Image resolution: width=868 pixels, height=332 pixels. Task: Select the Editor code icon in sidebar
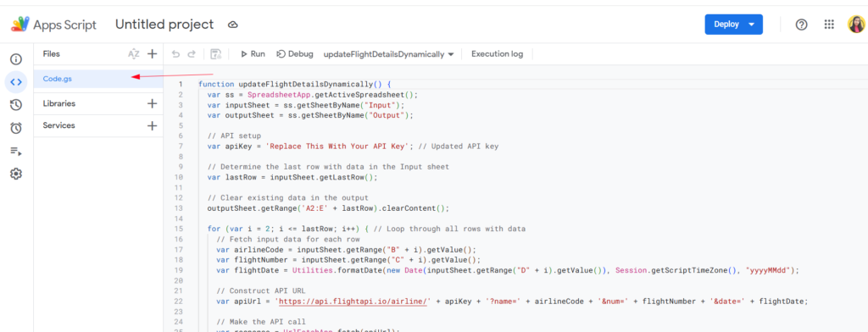pos(16,82)
